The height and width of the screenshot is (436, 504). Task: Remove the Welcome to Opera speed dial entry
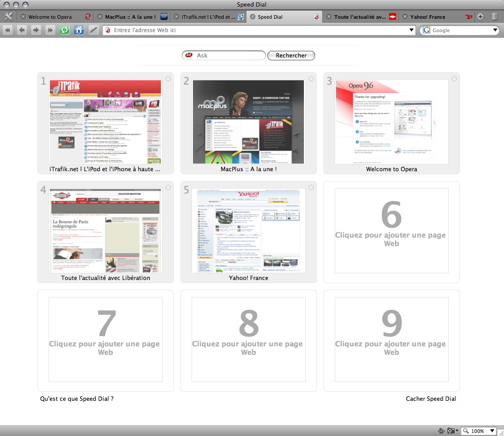pos(454,79)
